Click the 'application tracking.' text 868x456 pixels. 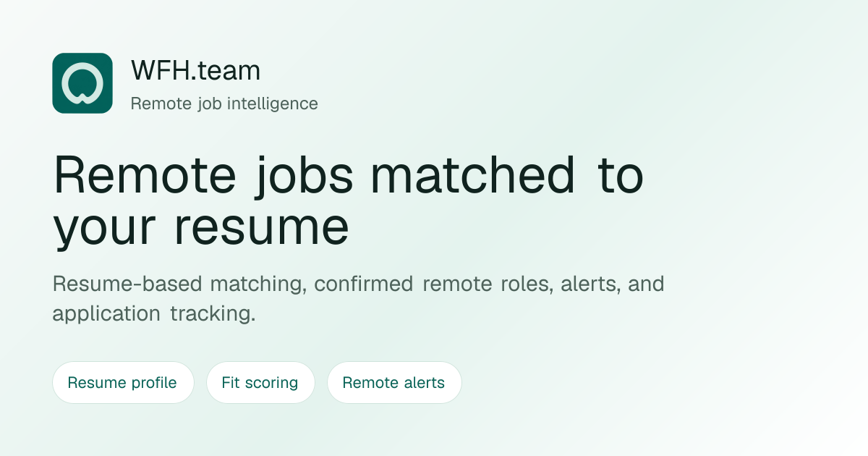pyautogui.click(x=154, y=315)
